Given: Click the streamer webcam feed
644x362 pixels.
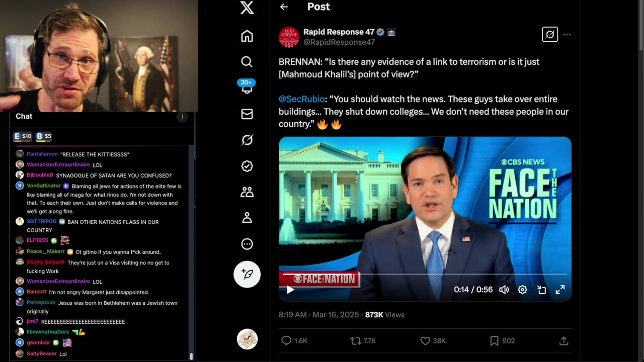Looking at the screenshot, I should tap(99, 55).
